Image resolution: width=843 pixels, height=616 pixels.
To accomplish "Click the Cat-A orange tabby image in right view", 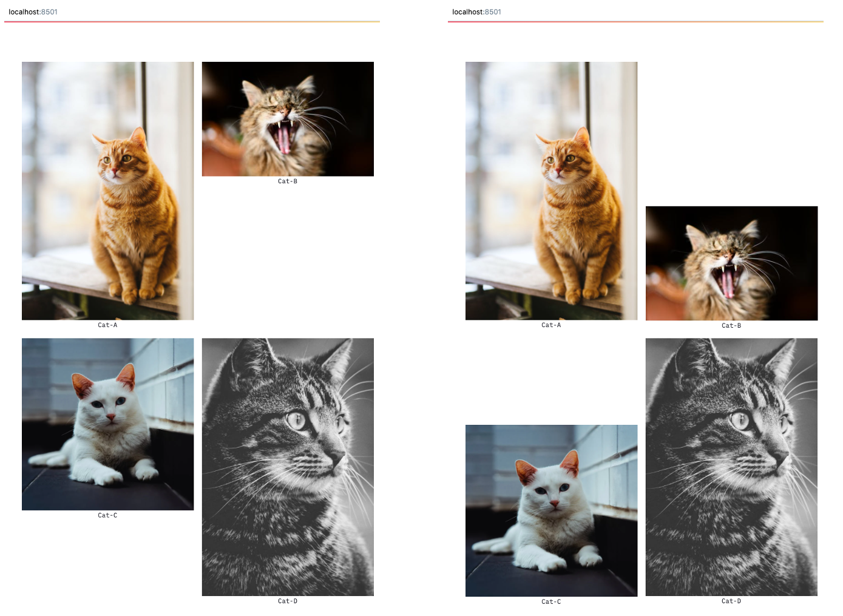I will click(550, 190).
